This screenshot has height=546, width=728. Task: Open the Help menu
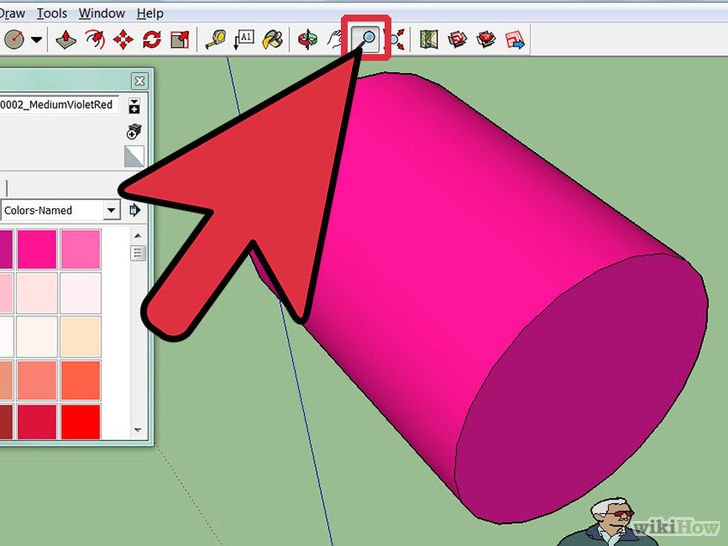150,13
